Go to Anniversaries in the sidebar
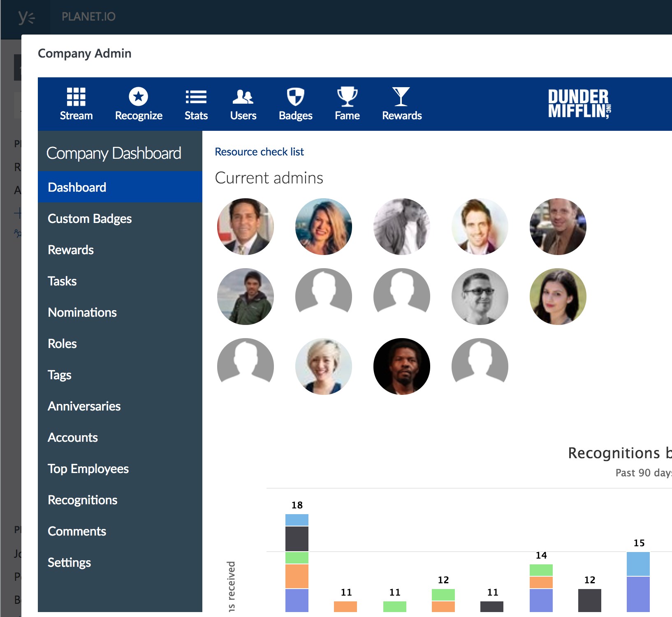 coord(120,406)
